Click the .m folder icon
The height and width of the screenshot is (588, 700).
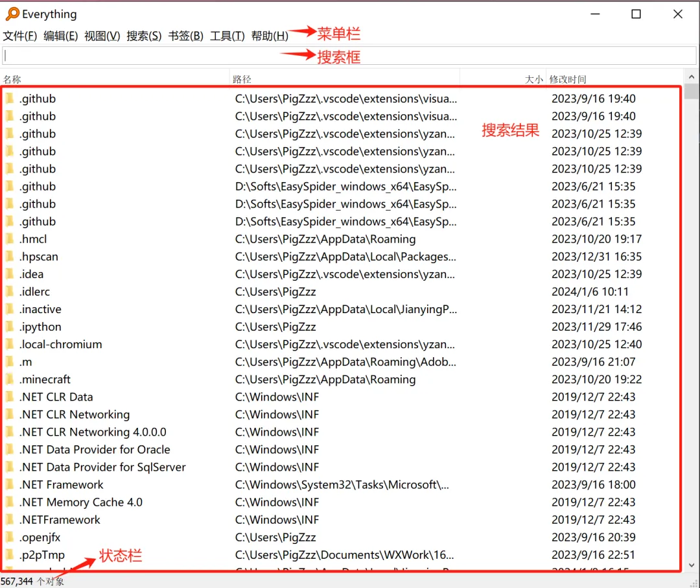[x=10, y=362]
